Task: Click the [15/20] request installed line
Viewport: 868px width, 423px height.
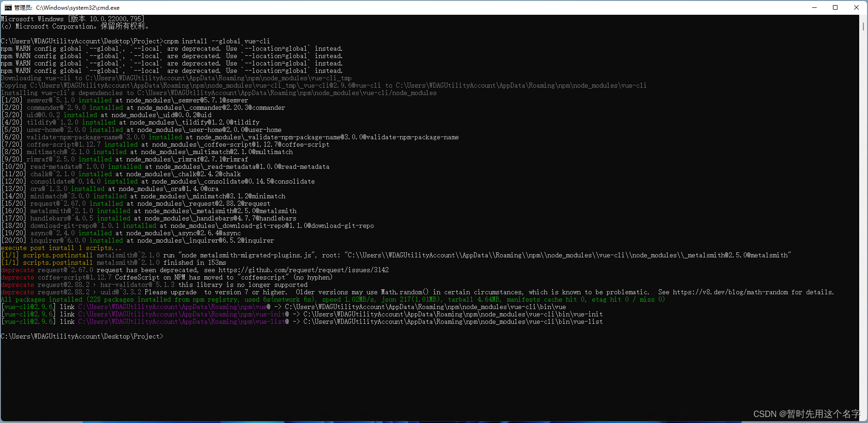Action: [x=135, y=203]
